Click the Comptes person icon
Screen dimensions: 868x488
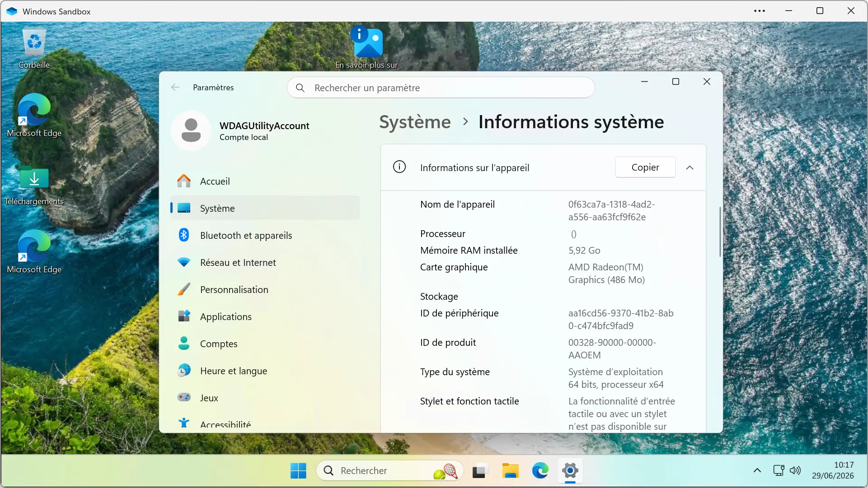[184, 343]
